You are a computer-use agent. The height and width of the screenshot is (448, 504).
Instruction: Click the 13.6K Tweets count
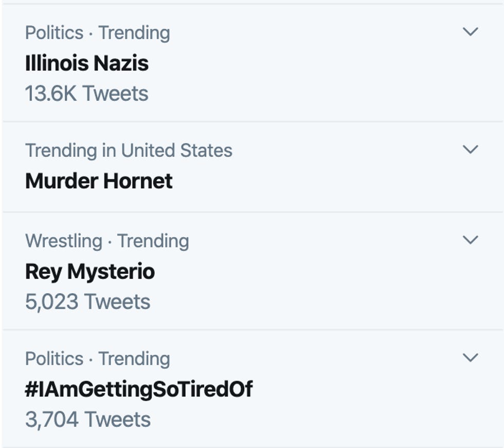coord(86,94)
